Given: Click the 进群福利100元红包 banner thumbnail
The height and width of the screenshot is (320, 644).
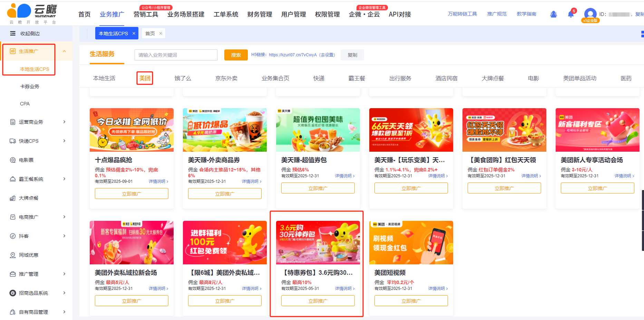Looking at the screenshot, I should click(x=225, y=243).
